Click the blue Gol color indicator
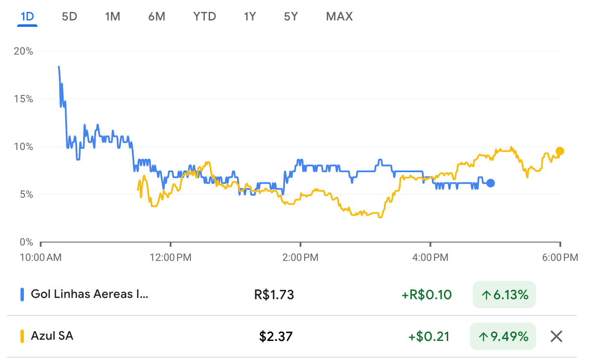 (22, 295)
